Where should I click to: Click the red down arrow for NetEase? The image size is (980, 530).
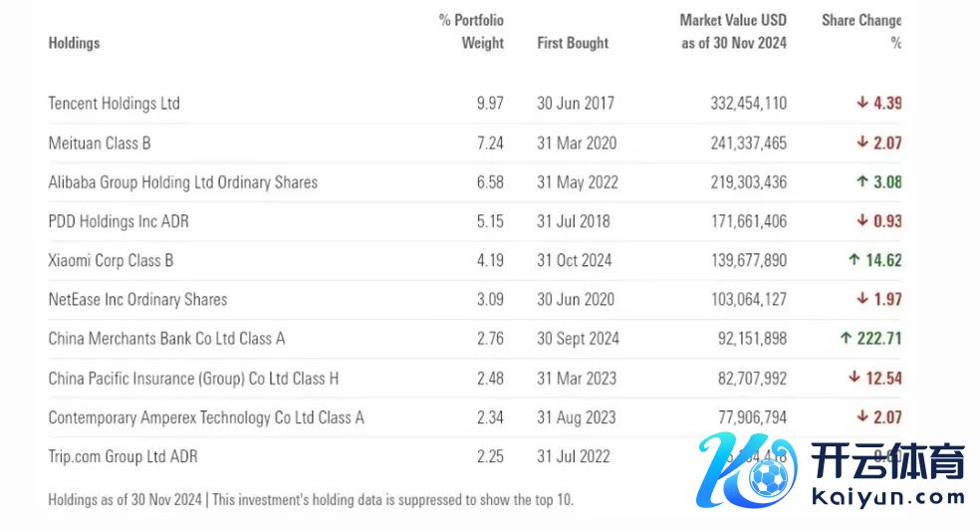coord(862,299)
